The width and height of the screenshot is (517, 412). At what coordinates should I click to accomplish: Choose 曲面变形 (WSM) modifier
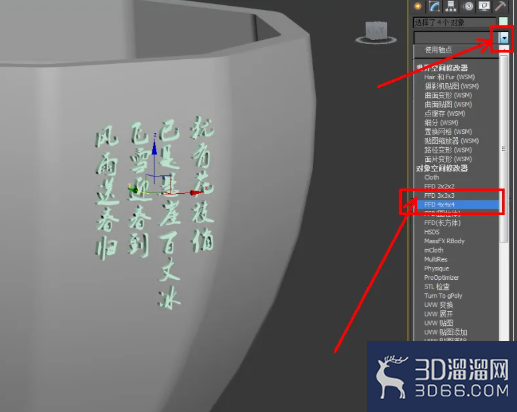[x=448, y=95]
